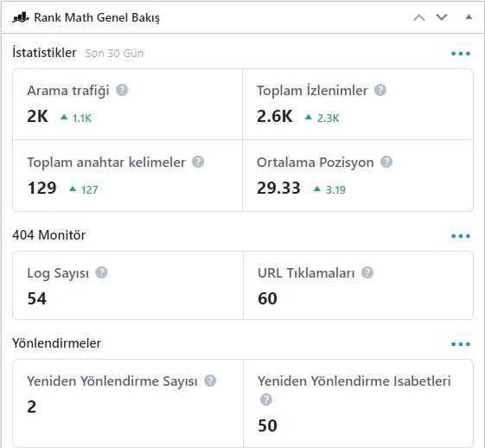Click the Rank Math Genel Bakış title

point(97,17)
